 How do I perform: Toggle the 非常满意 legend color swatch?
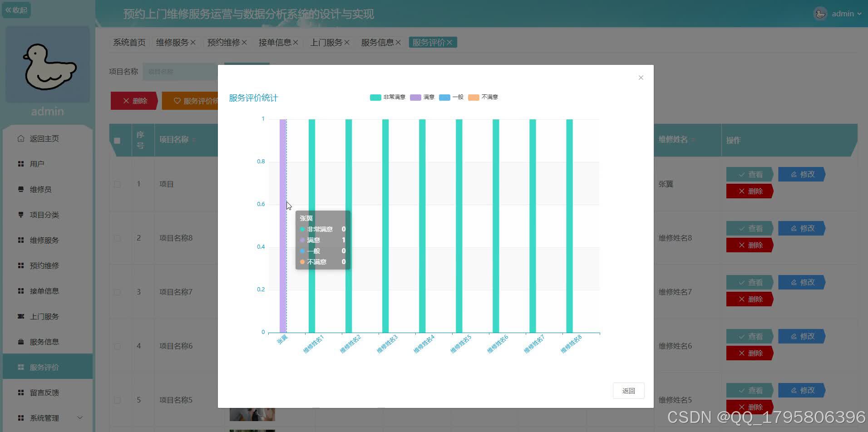pyautogui.click(x=375, y=97)
